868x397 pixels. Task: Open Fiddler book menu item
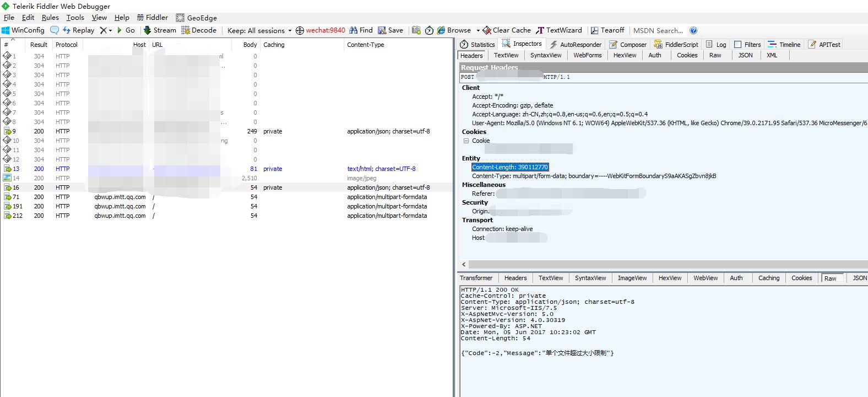tap(153, 18)
